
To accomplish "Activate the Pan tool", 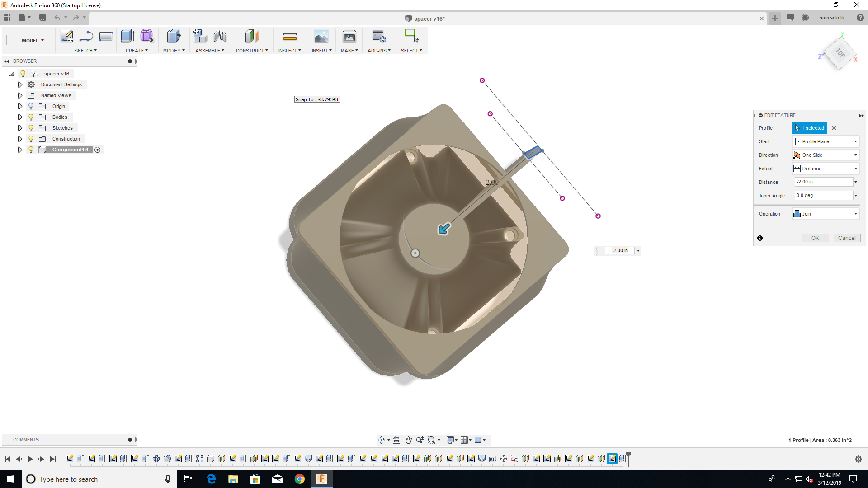I will click(x=408, y=440).
